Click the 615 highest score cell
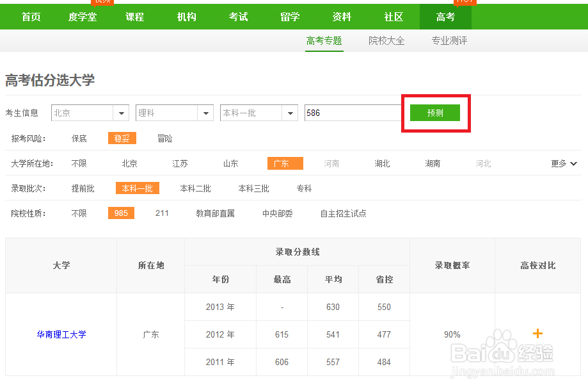Image resolution: width=588 pixels, height=392 pixels. pos(282,334)
